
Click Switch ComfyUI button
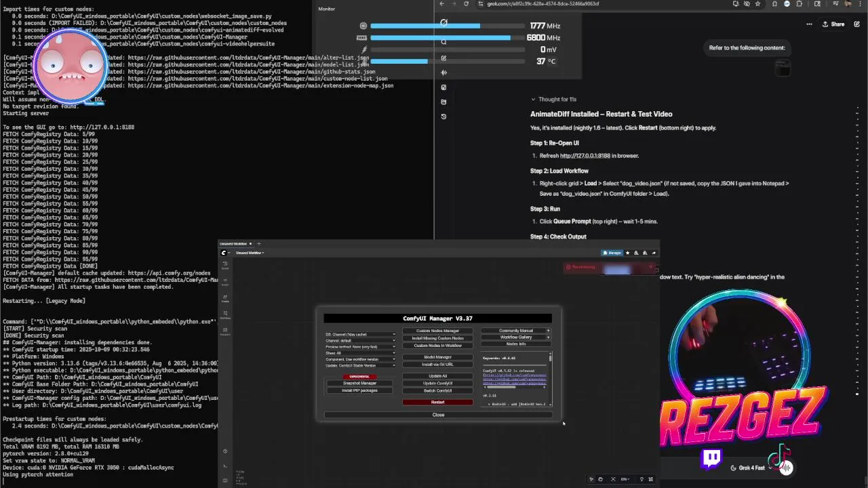(x=437, y=390)
